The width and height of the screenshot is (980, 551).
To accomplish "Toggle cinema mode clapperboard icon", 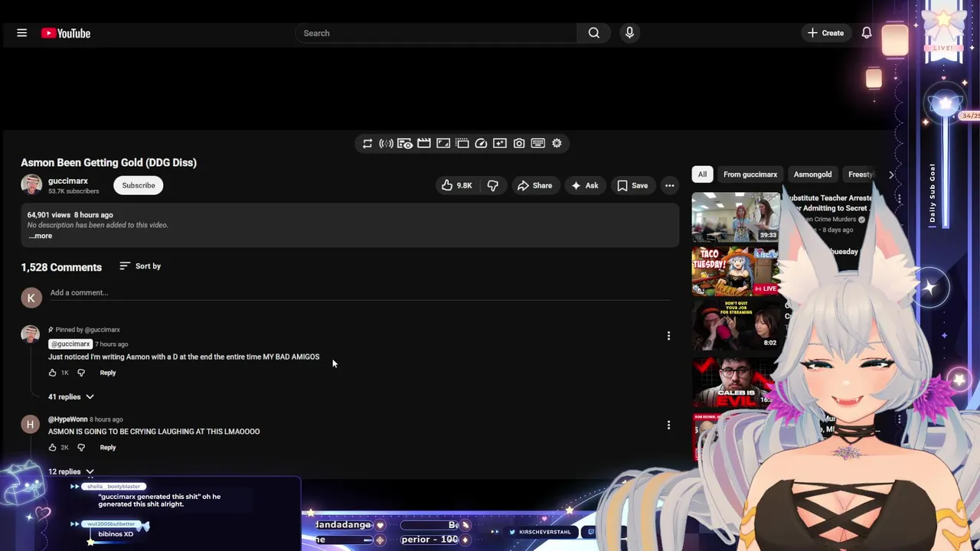I will click(424, 143).
